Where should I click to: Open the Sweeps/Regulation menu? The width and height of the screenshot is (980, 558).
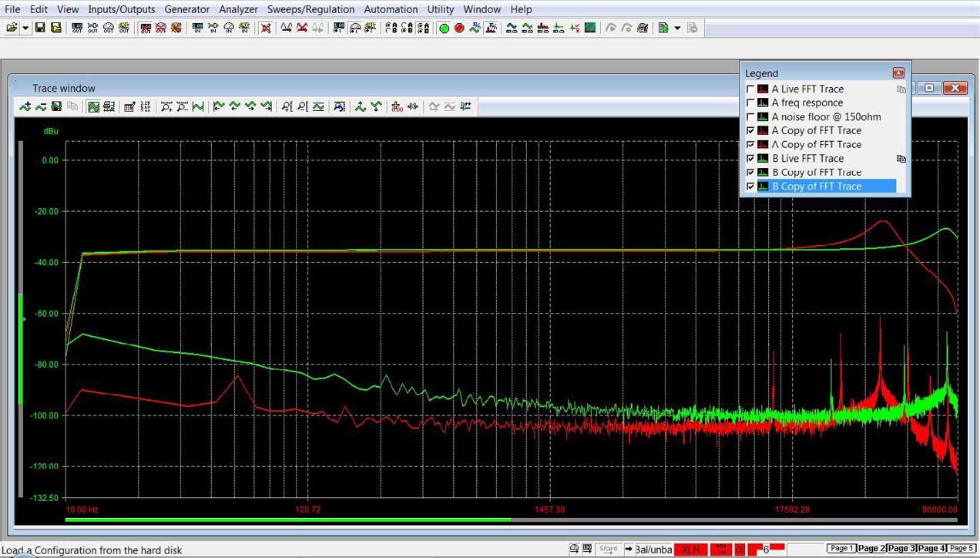(310, 9)
